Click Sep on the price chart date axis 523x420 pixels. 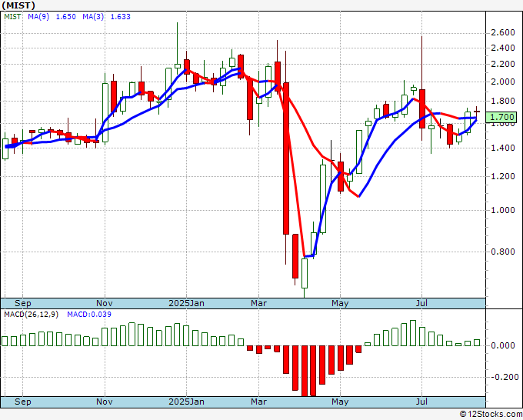(22, 303)
